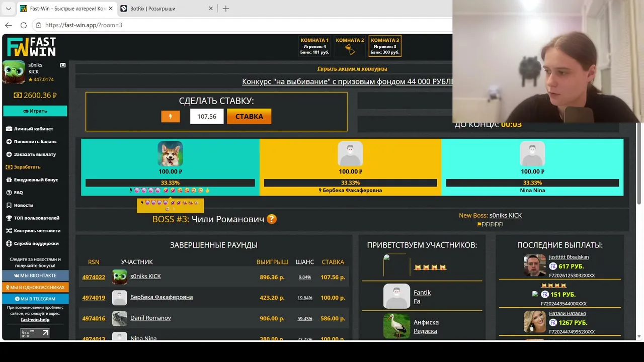Click the browser address bar URL

click(84, 25)
